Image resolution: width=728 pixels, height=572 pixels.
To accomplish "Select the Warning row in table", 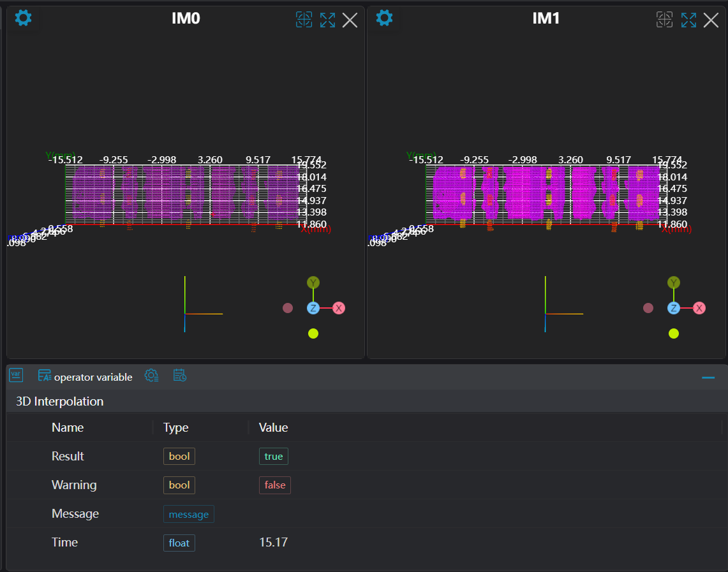I will pyautogui.click(x=74, y=485).
